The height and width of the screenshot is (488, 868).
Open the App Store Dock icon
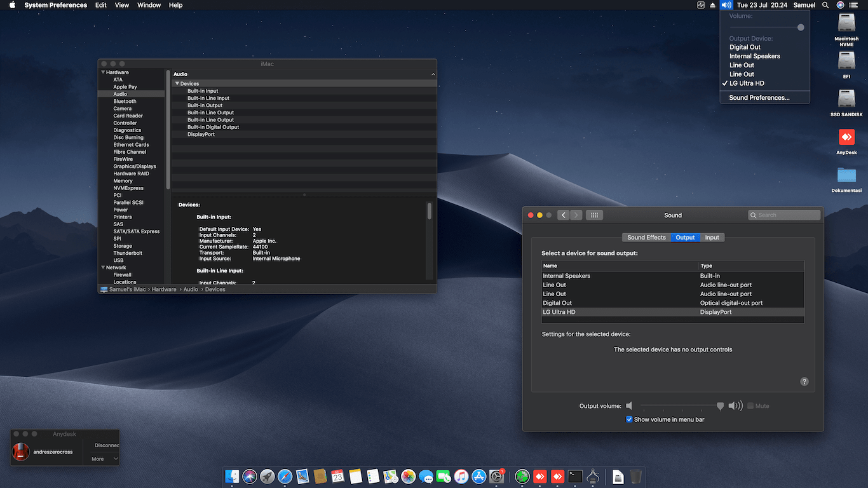(x=479, y=477)
